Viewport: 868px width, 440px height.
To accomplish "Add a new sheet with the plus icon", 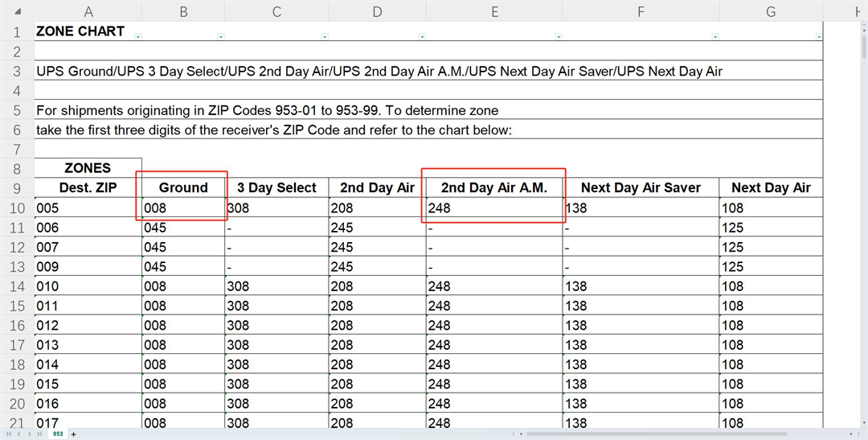I will coord(74,434).
